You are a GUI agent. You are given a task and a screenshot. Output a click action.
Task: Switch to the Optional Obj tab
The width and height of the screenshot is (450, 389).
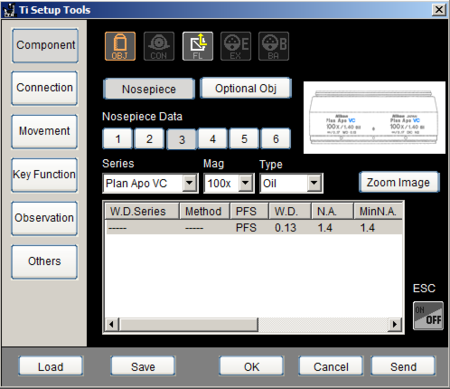tap(246, 88)
